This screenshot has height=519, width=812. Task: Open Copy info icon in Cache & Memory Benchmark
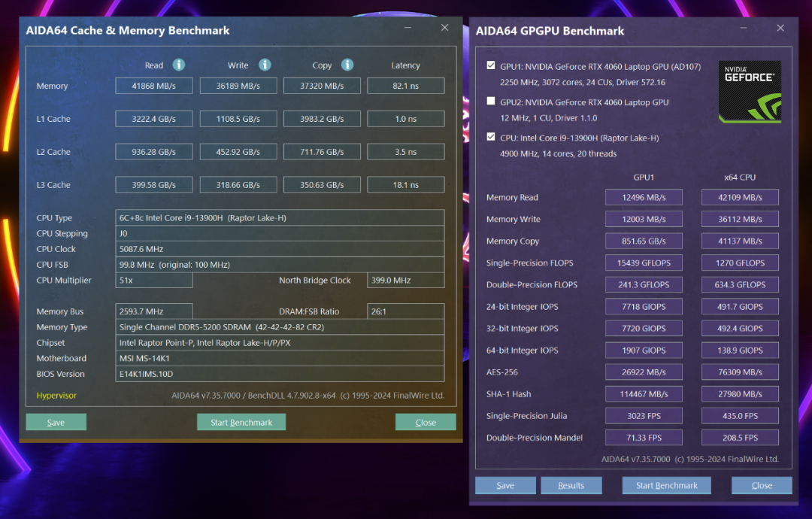click(x=347, y=65)
